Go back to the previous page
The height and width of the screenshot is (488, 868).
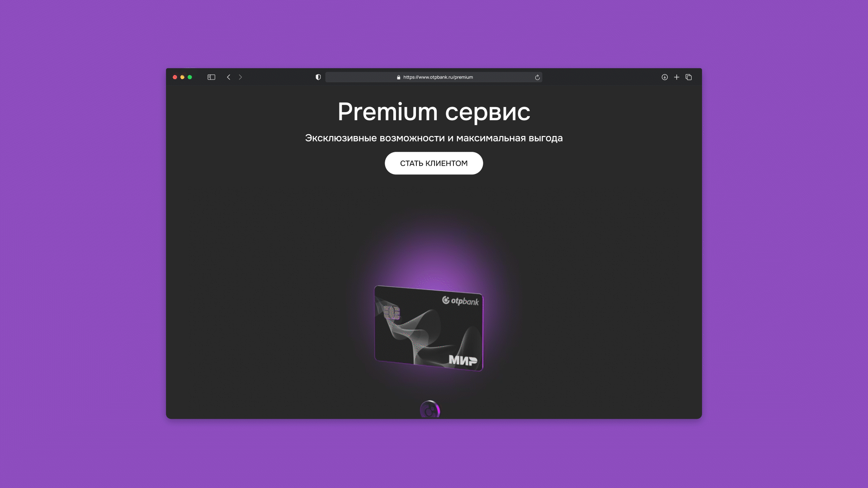pyautogui.click(x=229, y=77)
